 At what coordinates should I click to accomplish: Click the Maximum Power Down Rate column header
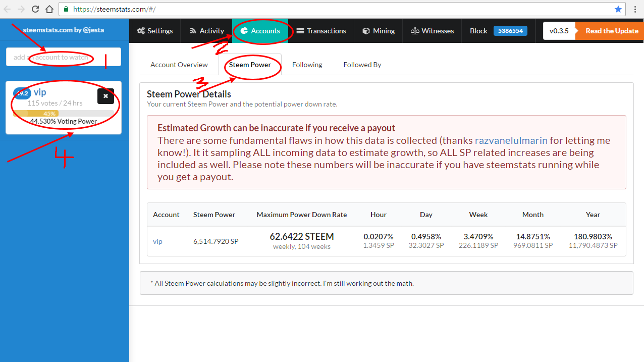pos(302,215)
